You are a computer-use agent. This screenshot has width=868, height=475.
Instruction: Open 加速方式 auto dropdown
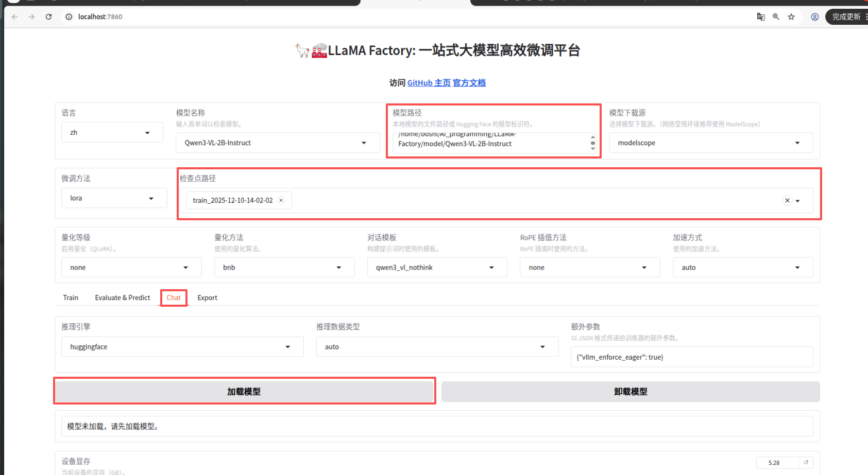click(x=743, y=268)
